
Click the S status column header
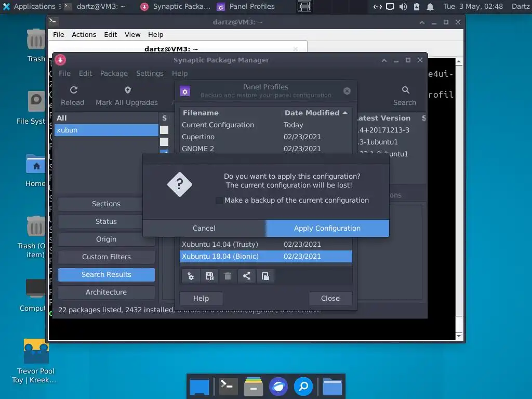pos(165,118)
